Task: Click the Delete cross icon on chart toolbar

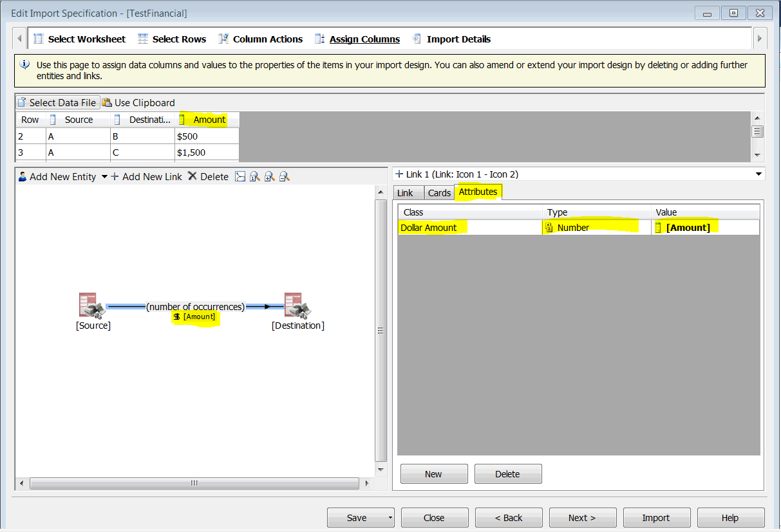Action: point(193,176)
